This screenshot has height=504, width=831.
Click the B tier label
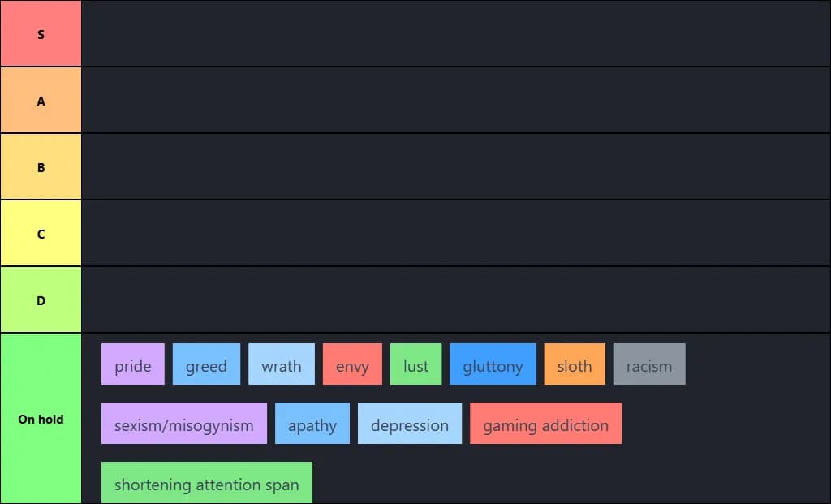[41, 167]
